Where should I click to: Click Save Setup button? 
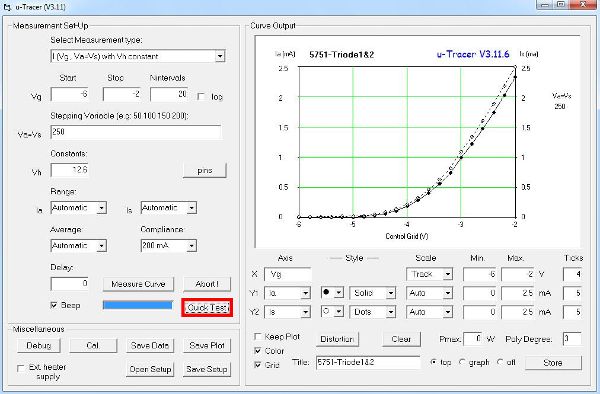pyautogui.click(x=207, y=369)
